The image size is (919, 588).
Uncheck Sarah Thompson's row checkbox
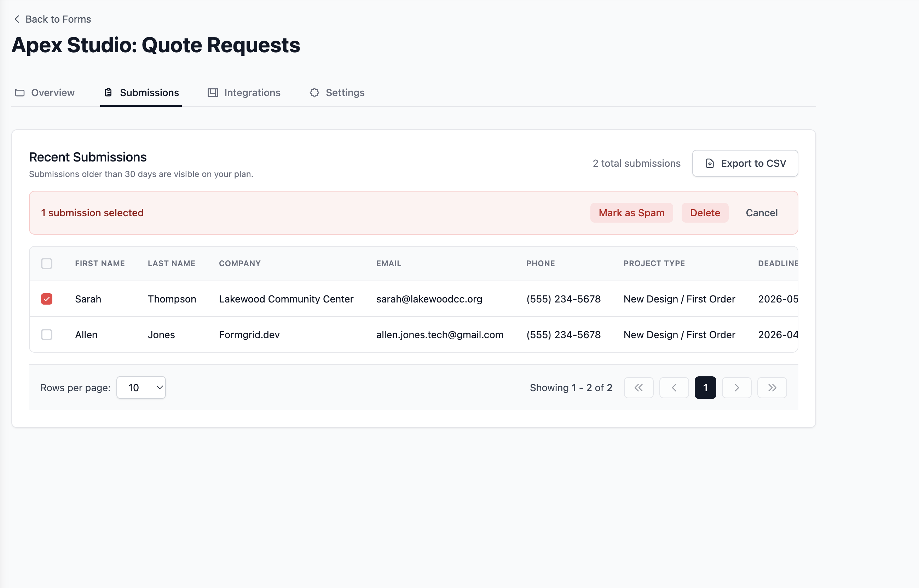tap(47, 299)
